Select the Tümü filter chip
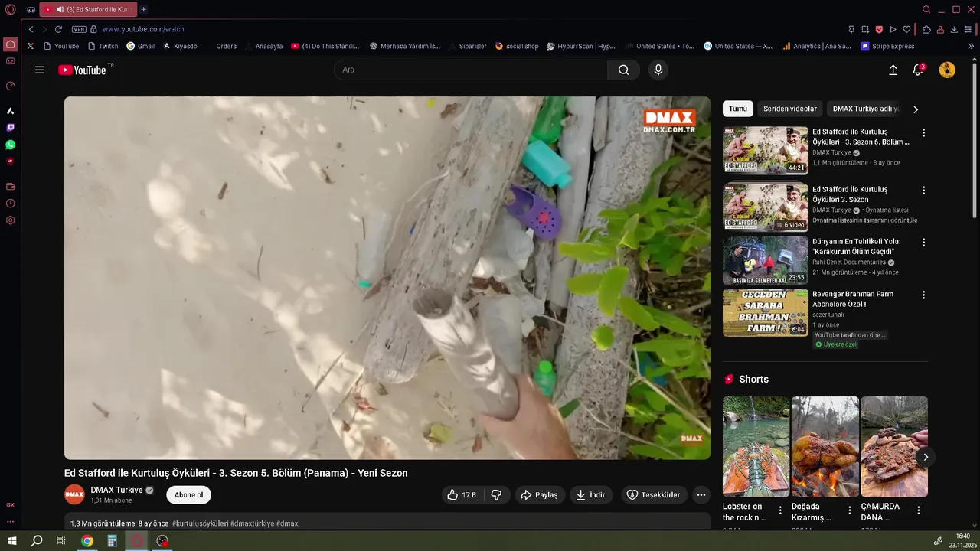The width and height of the screenshot is (980, 551). point(738,109)
